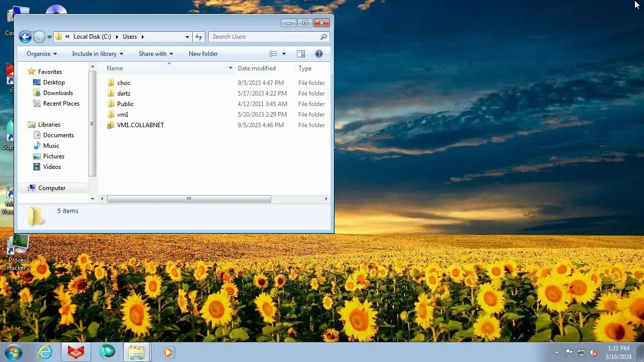Click the muted volume tray icon
This screenshot has height=362, width=644.
(593, 352)
